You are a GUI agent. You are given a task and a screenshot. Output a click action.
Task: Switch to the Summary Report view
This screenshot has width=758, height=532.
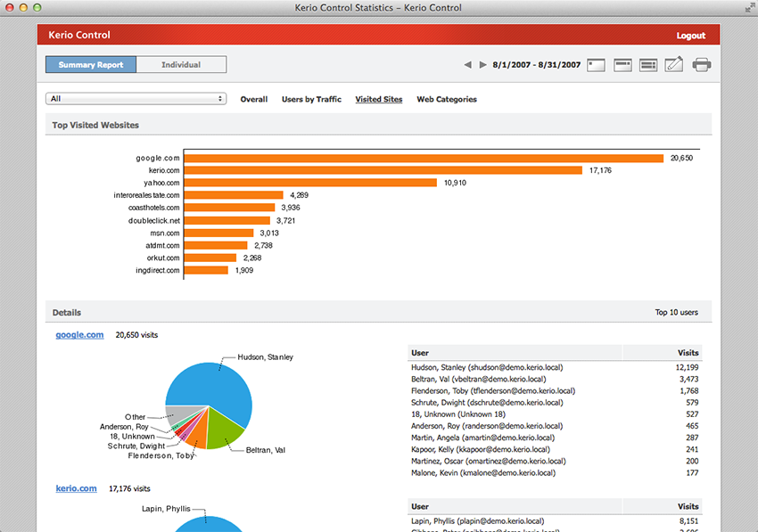pyautogui.click(x=91, y=65)
